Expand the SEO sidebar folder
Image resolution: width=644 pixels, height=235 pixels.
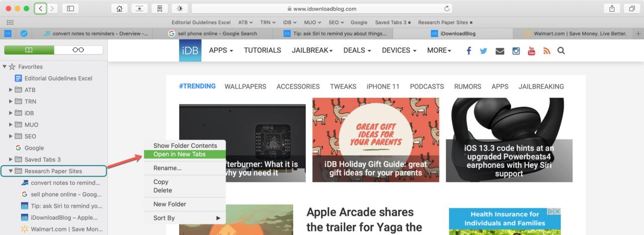[11, 136]
